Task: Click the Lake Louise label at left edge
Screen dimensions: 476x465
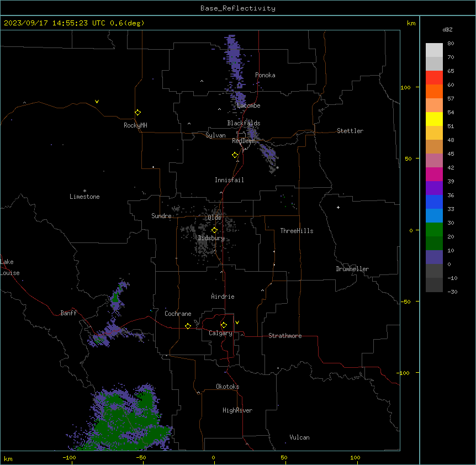Action: point(10,267)
